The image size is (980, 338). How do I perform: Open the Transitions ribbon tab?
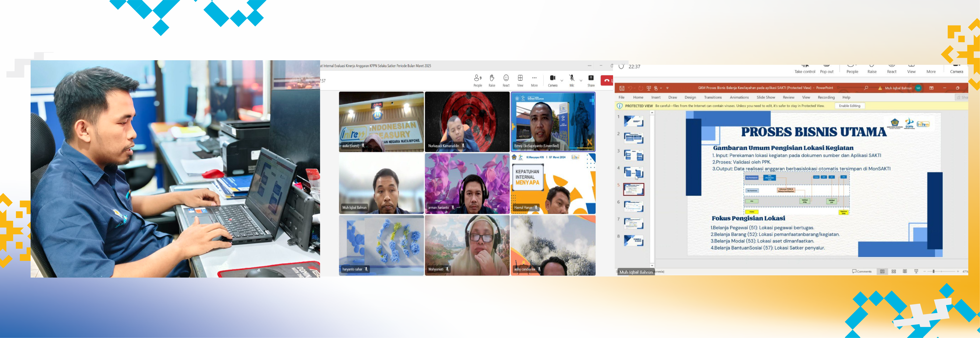(713, 97)
